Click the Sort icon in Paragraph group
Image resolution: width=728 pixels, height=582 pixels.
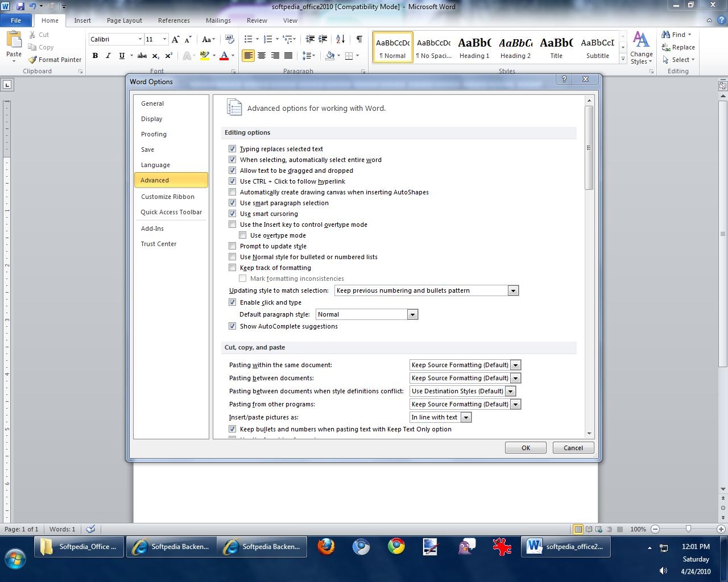340,39
